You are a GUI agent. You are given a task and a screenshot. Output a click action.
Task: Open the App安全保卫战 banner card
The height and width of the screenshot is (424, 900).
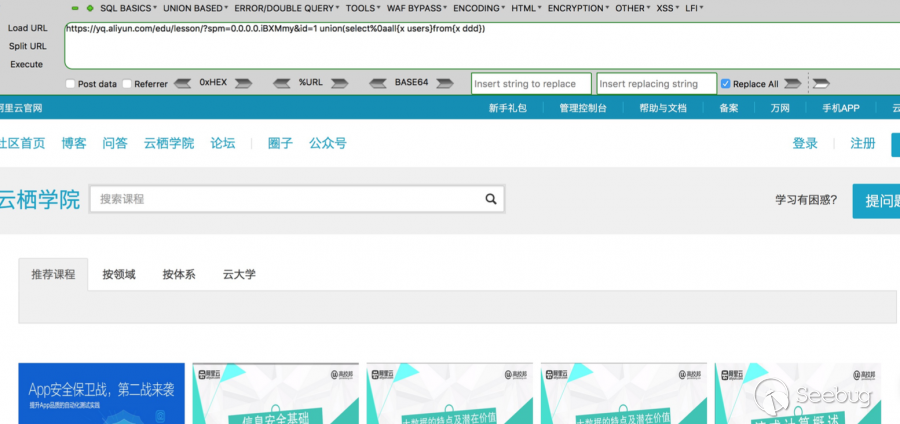tap(102, 394)
